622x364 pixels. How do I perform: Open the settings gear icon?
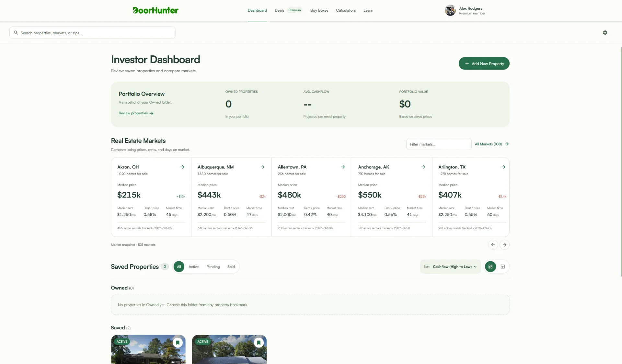coord(605,33)
